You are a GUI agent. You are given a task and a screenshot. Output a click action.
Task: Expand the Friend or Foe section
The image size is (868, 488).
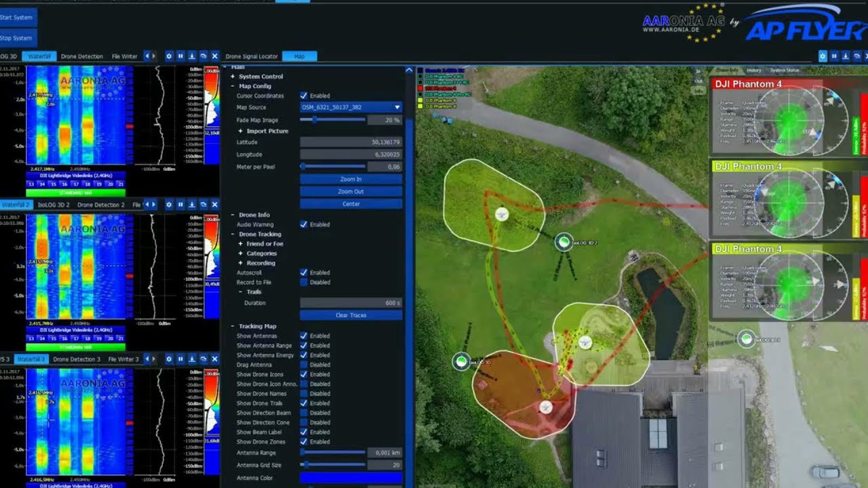point(240,243)
